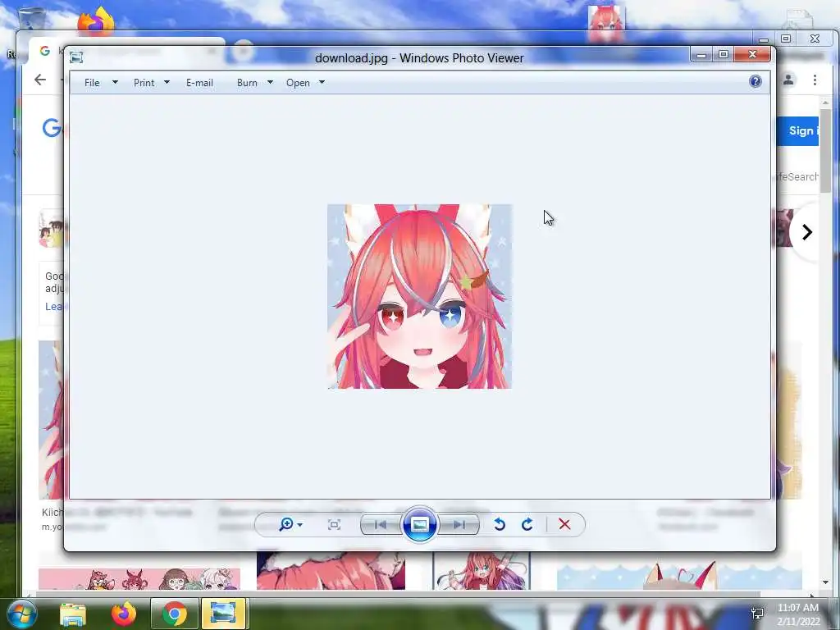
Task: Expand the Print dropdown arrow
Action: tap(167, 83)
